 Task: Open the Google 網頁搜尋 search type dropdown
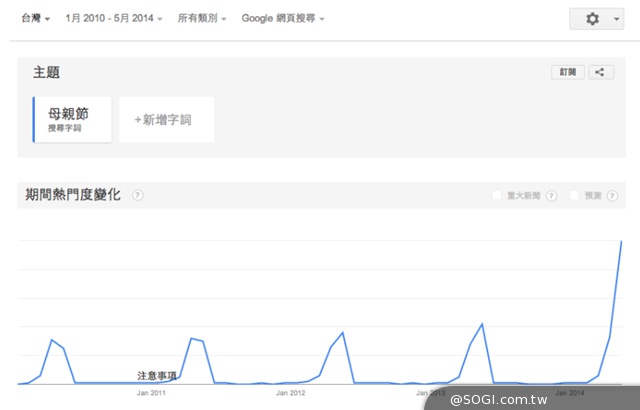[x=283, y=18]
